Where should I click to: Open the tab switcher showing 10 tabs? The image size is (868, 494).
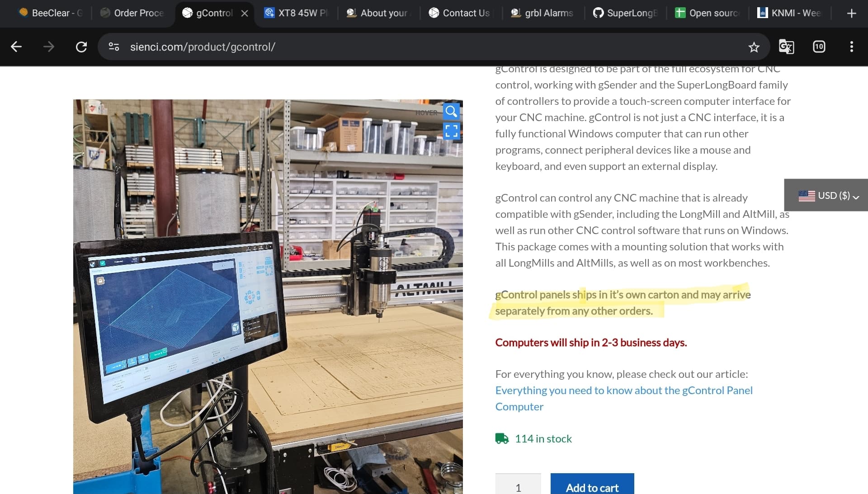pyautogui.click(x=819, y=47)
